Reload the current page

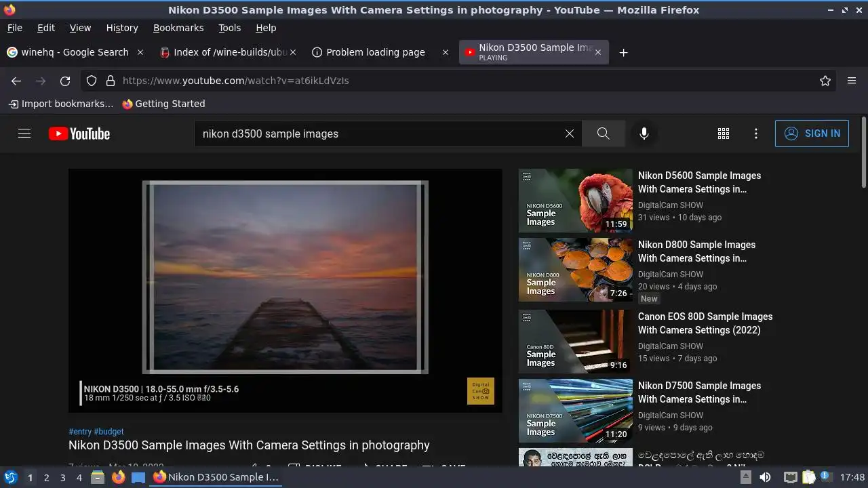(65, 81)
